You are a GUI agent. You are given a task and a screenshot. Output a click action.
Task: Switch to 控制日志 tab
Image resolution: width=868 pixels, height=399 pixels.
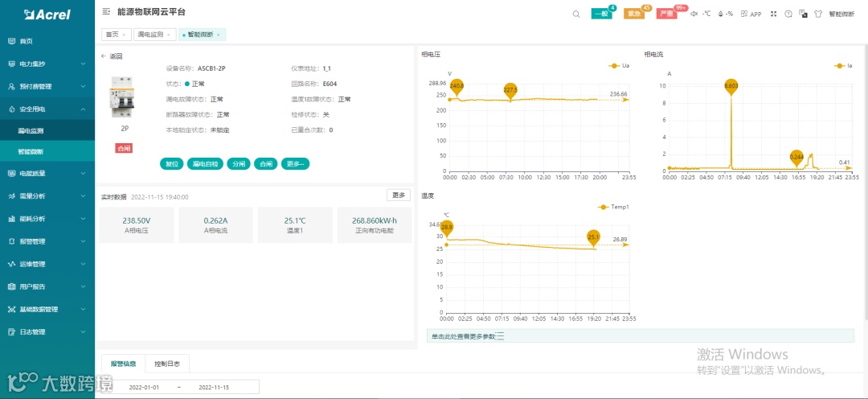pos(167,364)
